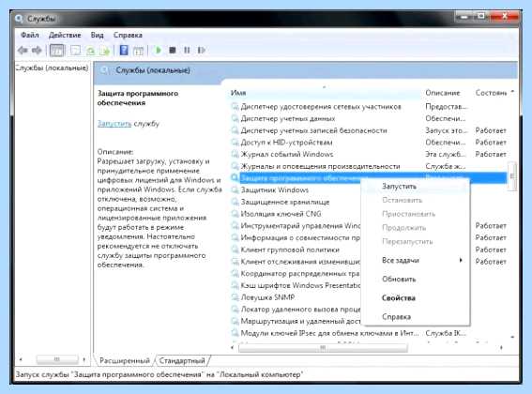Click the vertical scrollbar thumb of the services list
The width and height of the screenshot is (532, 394).
[512, 175]
